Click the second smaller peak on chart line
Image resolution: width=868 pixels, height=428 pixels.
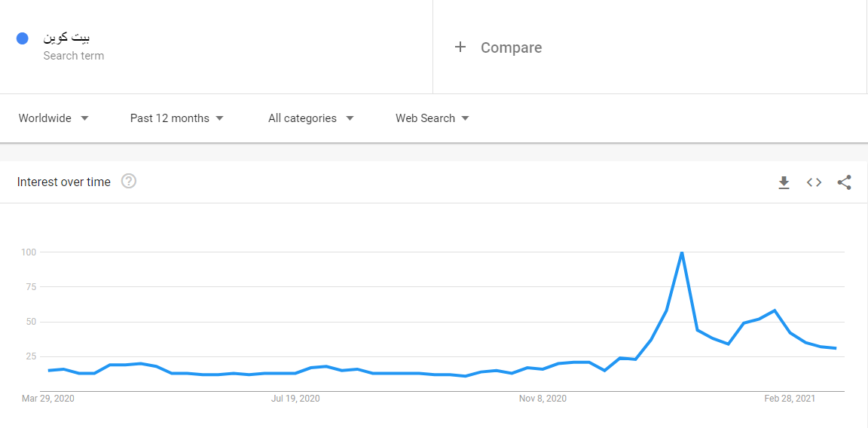click(775, 310)
